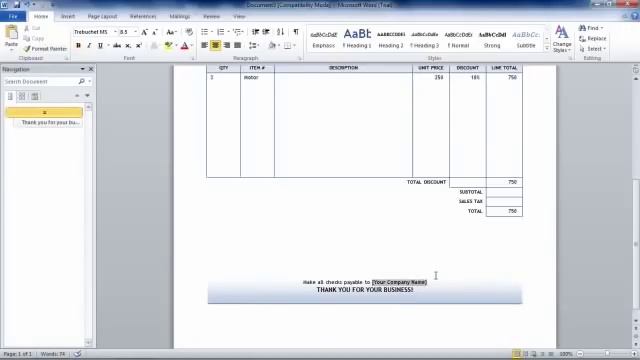
Task: Open the File tab
Action: 13,16
